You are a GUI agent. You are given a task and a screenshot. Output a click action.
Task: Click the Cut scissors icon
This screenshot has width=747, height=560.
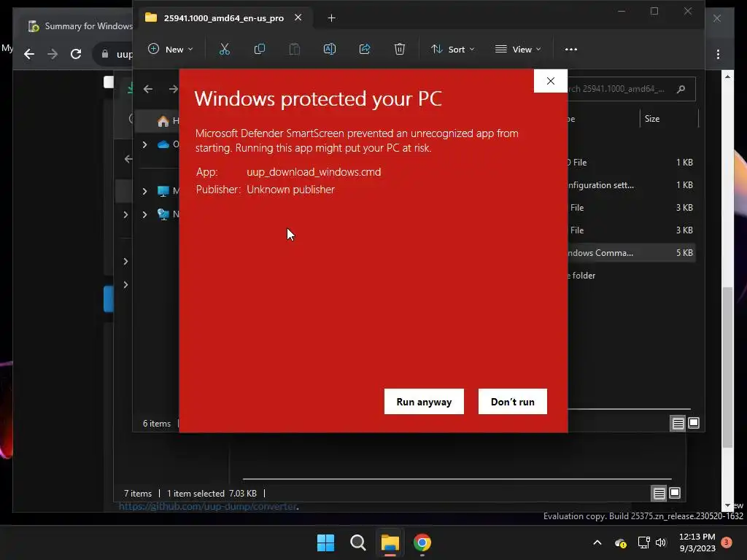pos(225,49)
